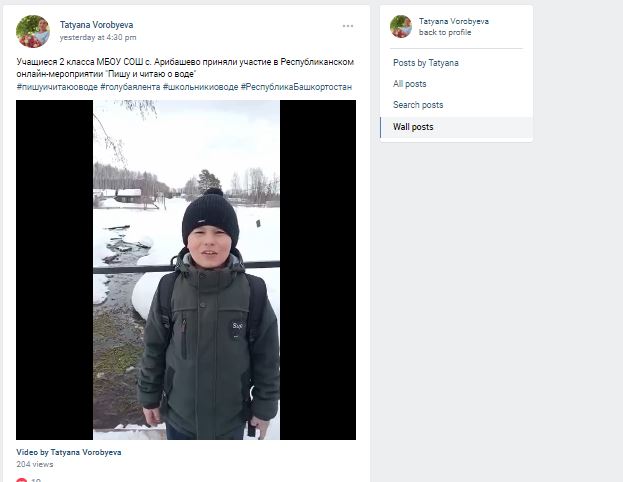The height and width of the screenshot is (482, 623).
Task: Click the hashtag #школьникиоводе
Action: tap(200, 87)
